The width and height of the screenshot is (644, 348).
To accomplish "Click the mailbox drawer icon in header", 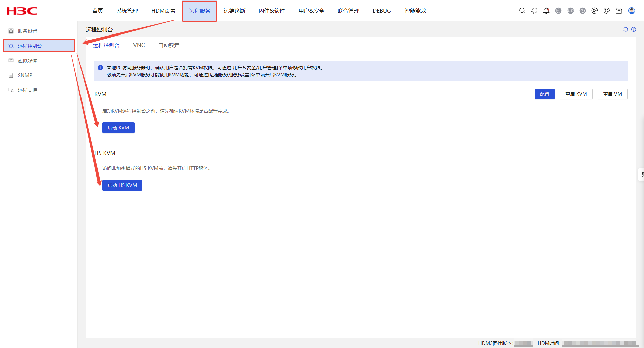I will [x=619, y=11].
